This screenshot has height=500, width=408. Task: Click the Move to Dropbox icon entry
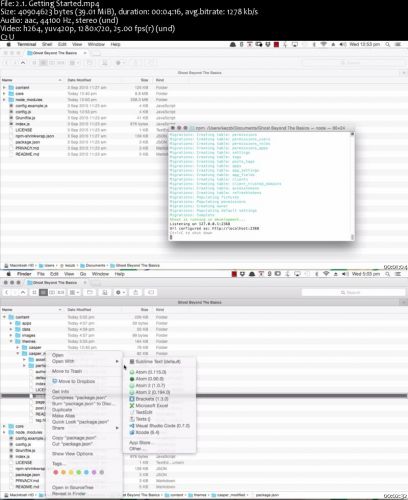[x=73, y=381]
